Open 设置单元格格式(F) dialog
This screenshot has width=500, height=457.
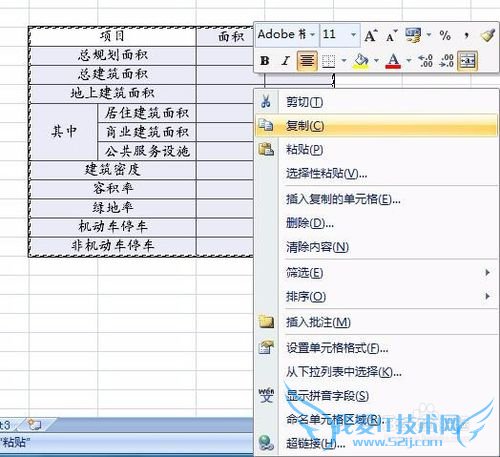376,348
